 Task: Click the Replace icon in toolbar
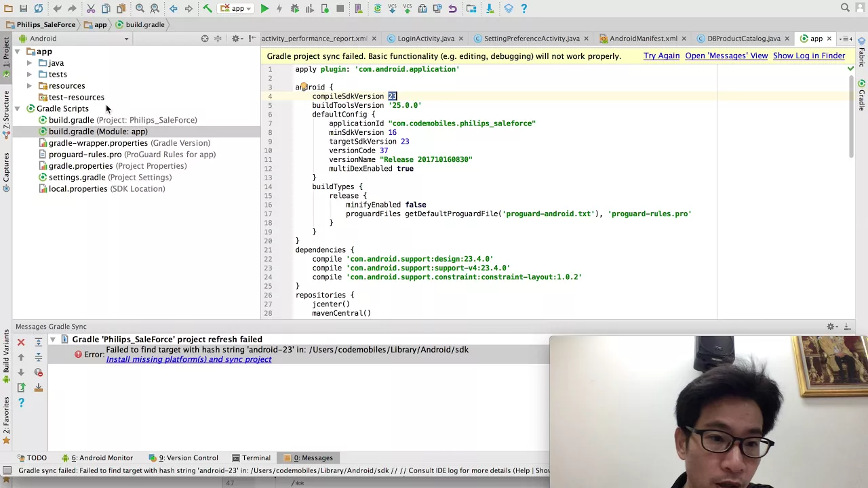(155, 9)
